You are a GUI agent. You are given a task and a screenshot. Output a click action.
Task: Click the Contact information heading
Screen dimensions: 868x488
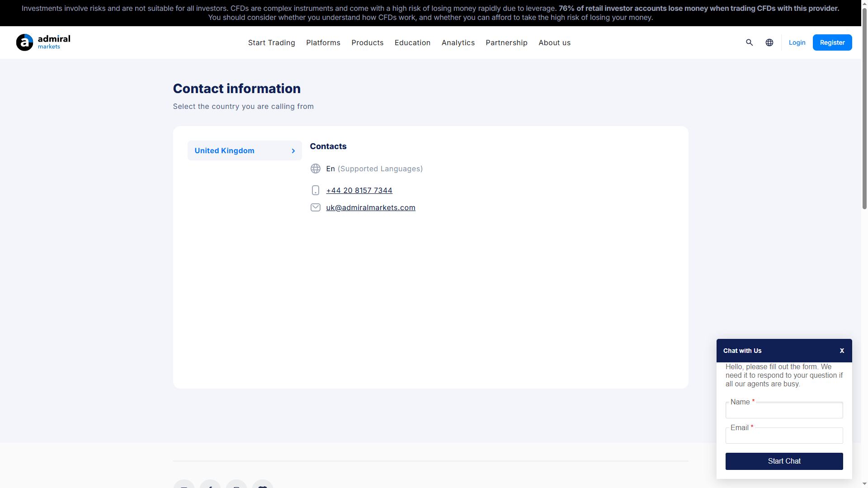(x=236, y=89)
